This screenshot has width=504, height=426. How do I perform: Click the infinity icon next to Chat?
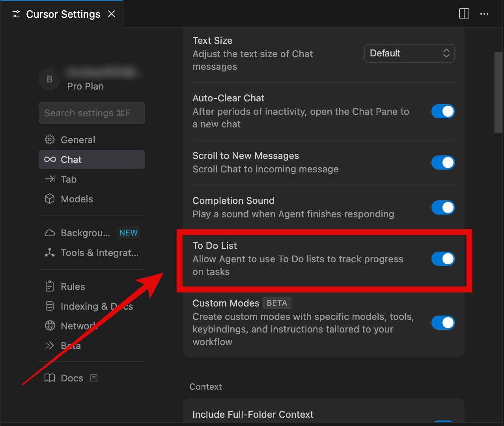[50, 159]
